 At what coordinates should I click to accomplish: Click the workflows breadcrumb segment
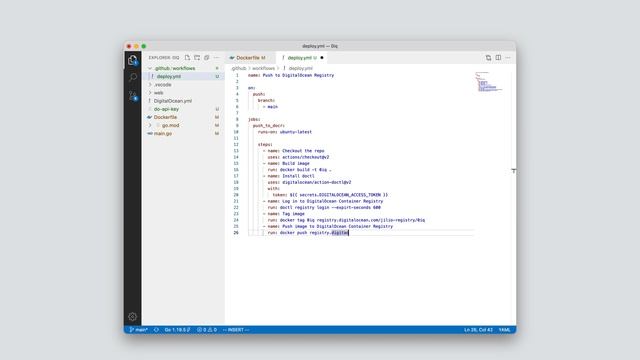[x=263, y=68]
